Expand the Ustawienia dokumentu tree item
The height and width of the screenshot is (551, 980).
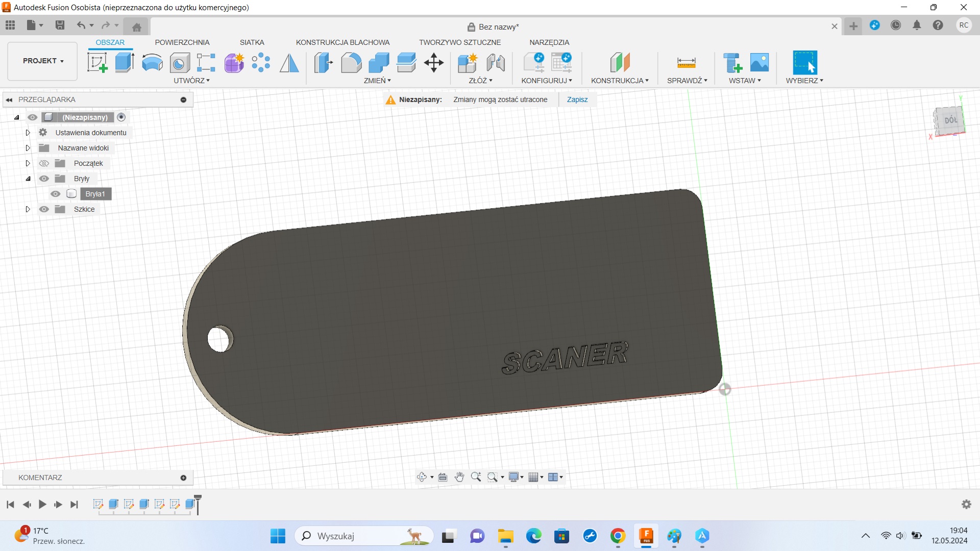[28, 133]
